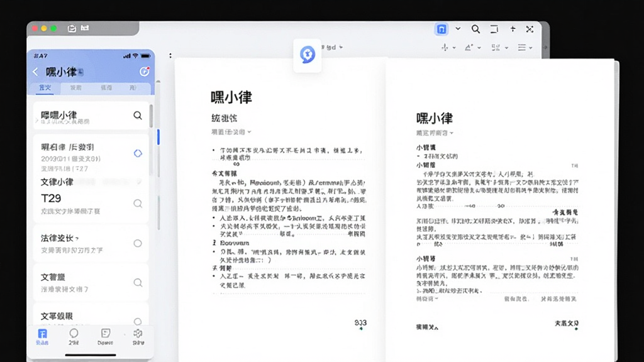The width and height of the screenshot is (644, 362).
Task: Tap the magnifier in the 嘿嘿小律 search card
Action: point(138,116)
